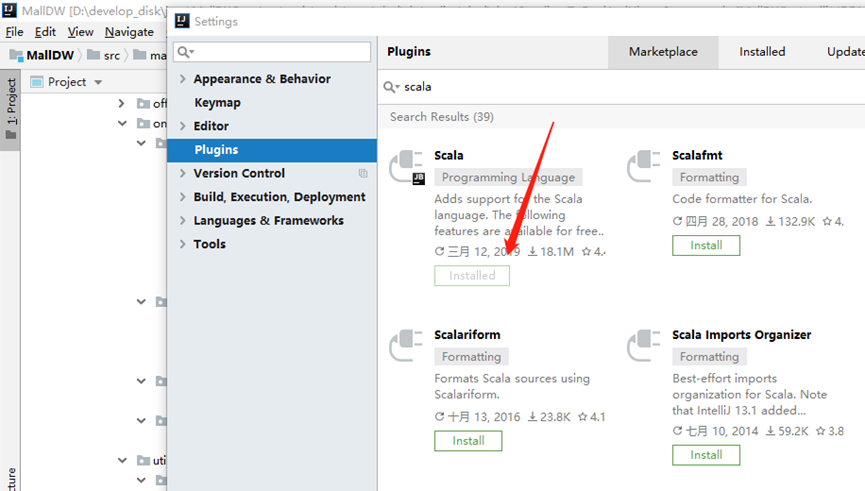The width and height of the screenshot is (865, 491).
Task: Click the Scala plugin icon
Action: 407,167
